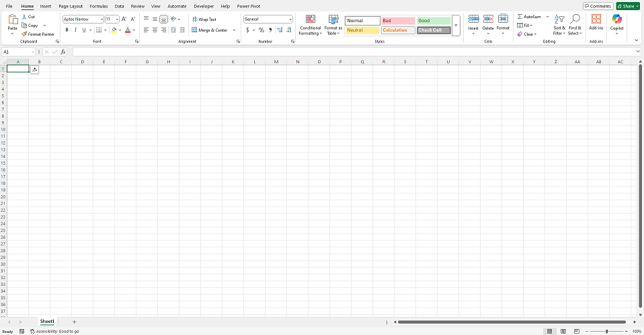The image size is (644, 335).
Task: Open the Find & Select menu
Action: (575, 25)
